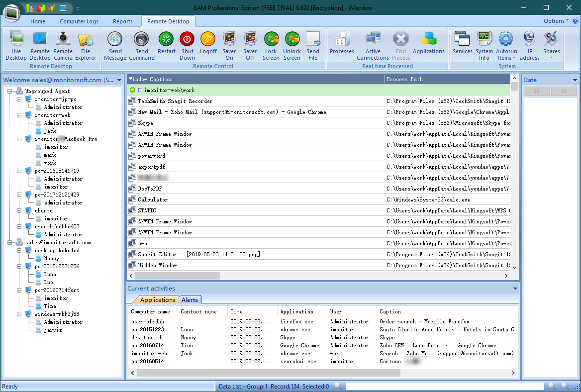Show Active Connections
Image resolution: width=581 pixels, height=392 pixels.
pyautogui.click(x=373, y=46)
